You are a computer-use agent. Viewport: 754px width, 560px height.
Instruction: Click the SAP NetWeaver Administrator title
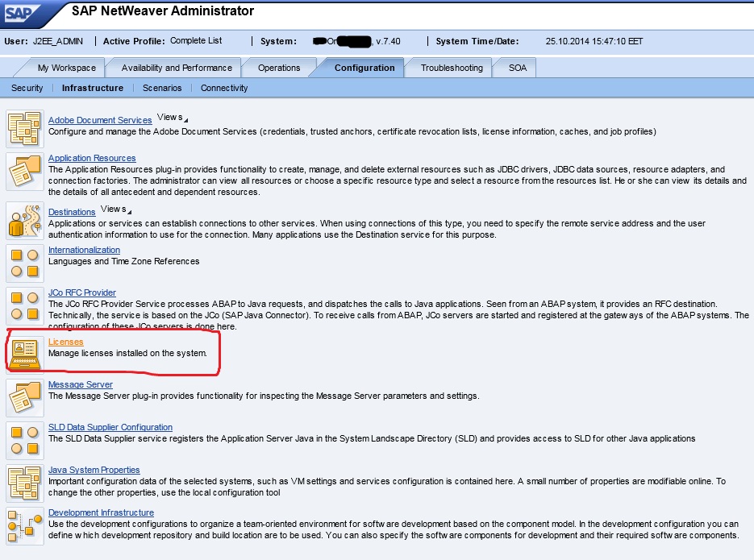(163, 11)
